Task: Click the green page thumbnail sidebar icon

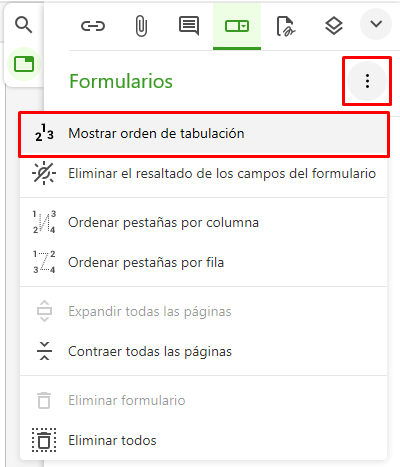Action: 24,64
